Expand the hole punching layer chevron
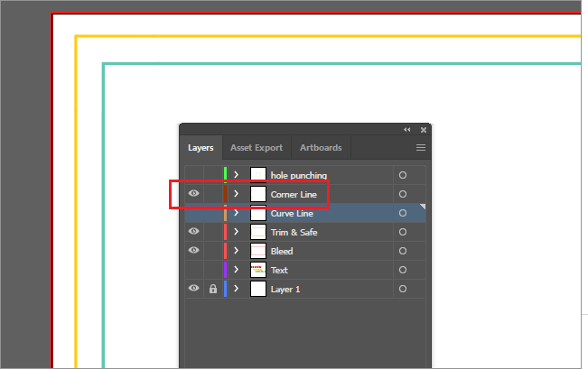 click(236, 174)
